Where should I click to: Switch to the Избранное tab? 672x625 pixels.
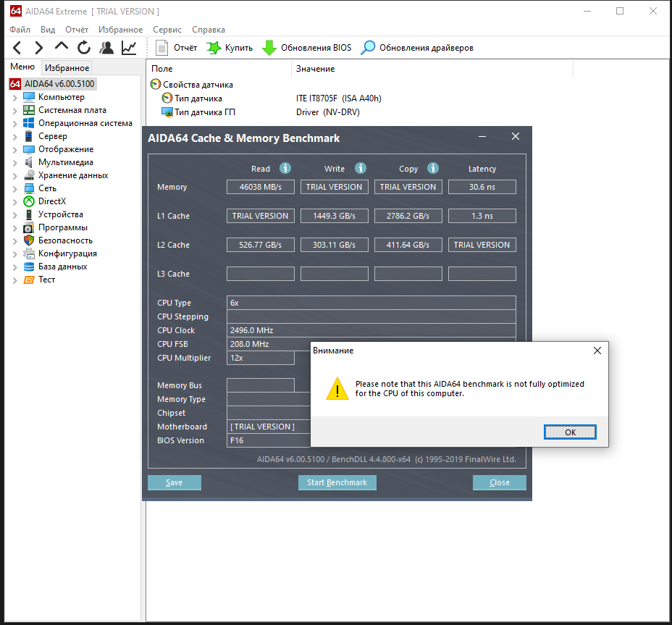coord(67,68)
